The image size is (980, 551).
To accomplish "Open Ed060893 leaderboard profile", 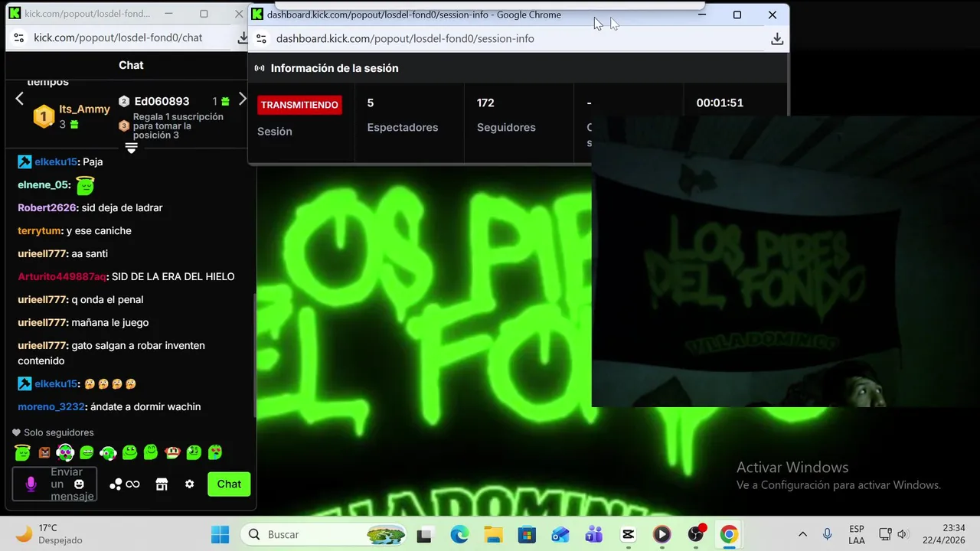I will click(162, 101).
